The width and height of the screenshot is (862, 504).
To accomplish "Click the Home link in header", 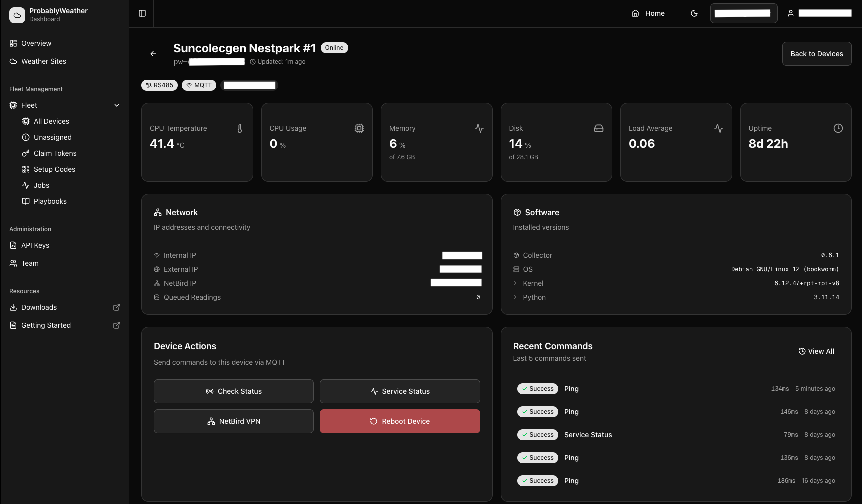I will pyautogui.click(x=648, y=13).
